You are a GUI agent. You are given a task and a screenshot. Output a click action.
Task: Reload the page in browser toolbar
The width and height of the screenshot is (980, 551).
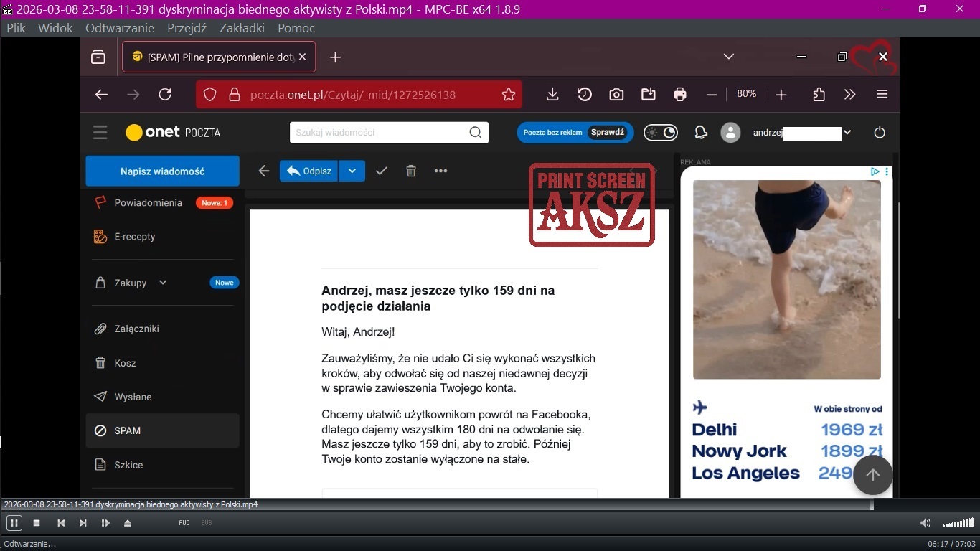(165, 95)
